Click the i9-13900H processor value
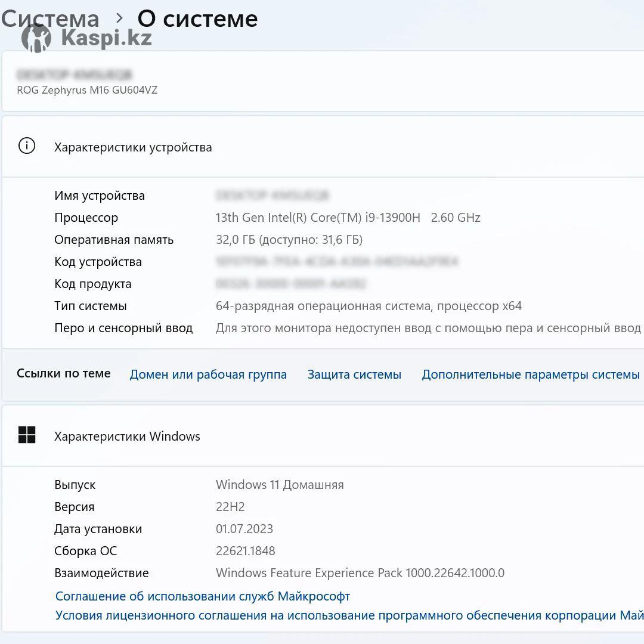 [348, 218]
